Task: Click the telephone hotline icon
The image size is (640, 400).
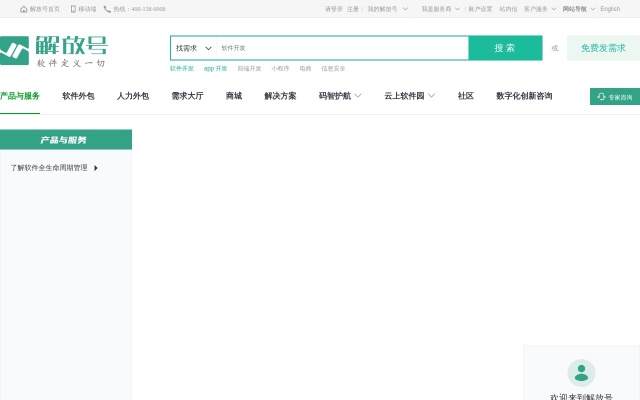Action: (107, 9)
